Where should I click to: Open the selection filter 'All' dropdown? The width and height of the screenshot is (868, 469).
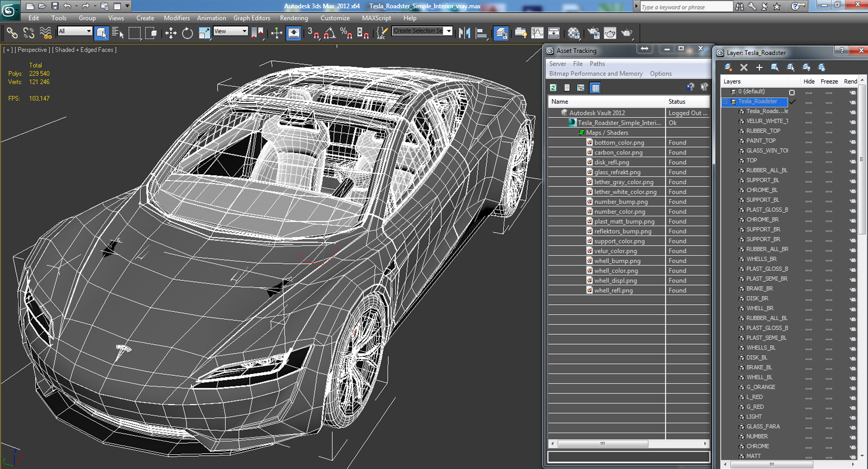(75, 31)
